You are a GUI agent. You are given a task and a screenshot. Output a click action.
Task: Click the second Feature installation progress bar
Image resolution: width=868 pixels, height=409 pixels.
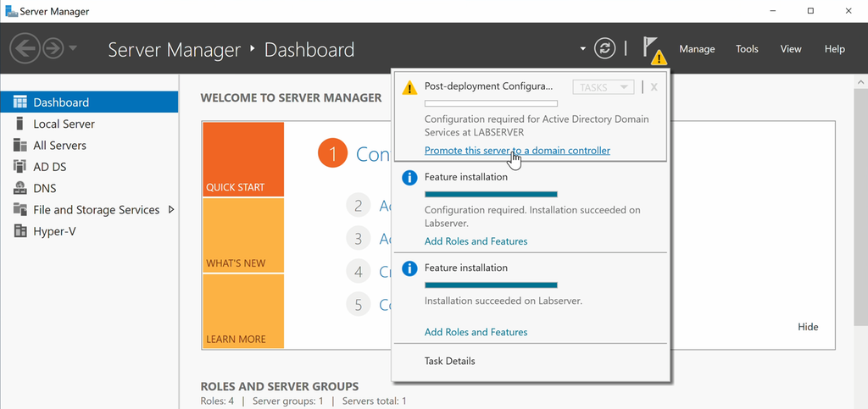491,285
